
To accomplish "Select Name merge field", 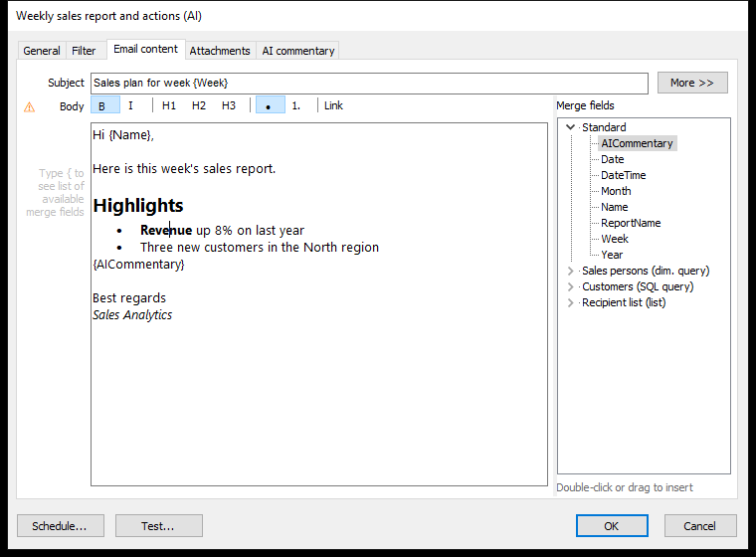I will point(615,207).
